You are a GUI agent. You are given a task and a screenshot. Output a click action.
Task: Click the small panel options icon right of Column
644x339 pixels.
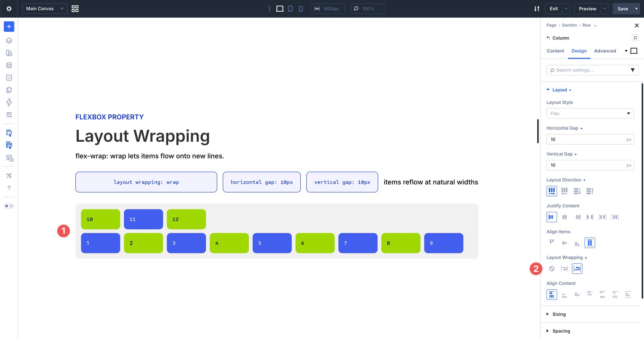tap(635, 38)
